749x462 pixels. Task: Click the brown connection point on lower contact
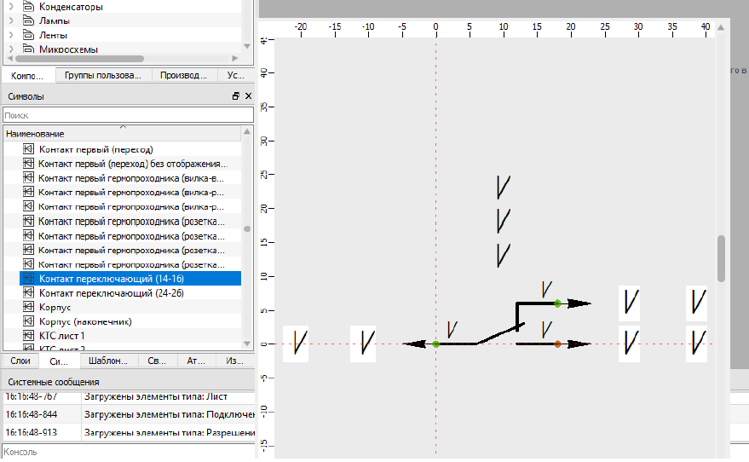[x=557, y=344]
